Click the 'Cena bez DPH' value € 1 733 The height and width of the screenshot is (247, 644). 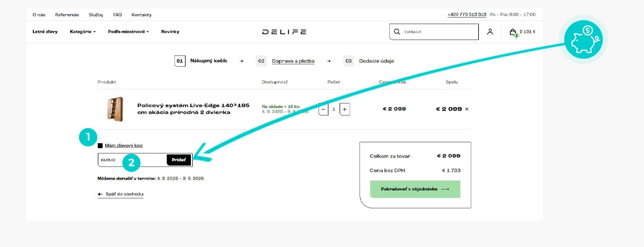coord(451,170)
